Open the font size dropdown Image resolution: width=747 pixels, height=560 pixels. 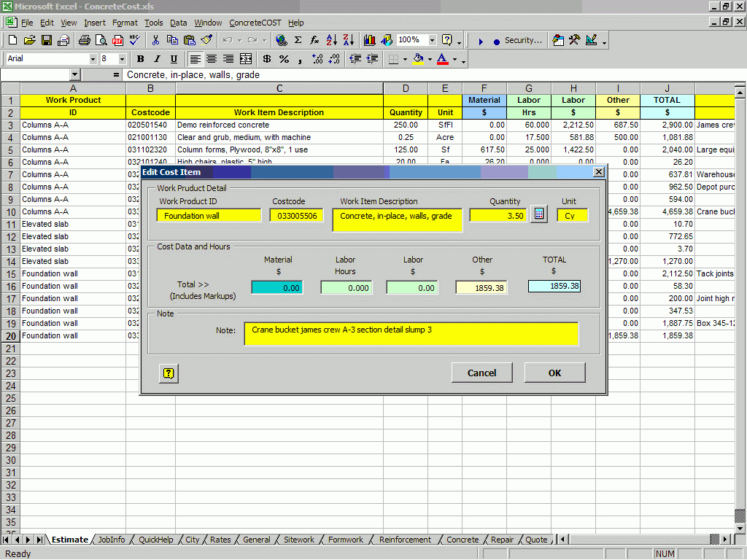pos(121,59)
